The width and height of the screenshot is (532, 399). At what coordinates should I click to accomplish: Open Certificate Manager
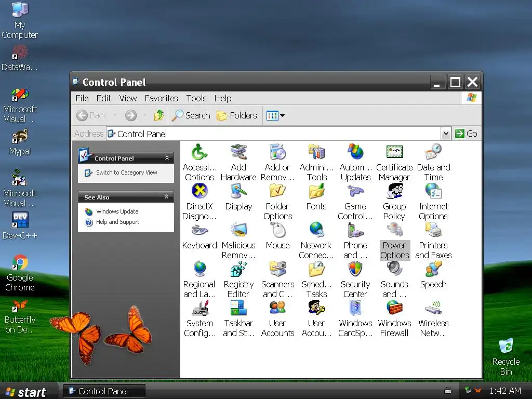point(394,152)
